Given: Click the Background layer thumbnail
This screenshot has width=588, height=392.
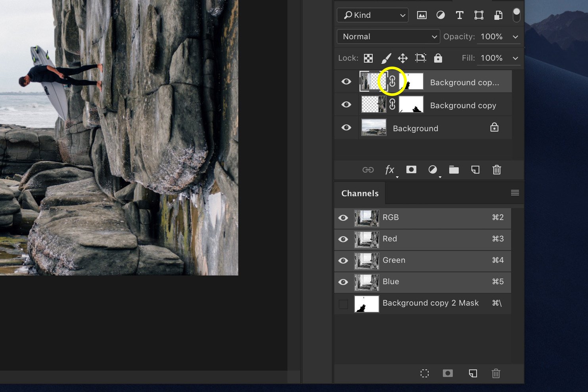Looking at the screenshot, I should pos(373,127).
